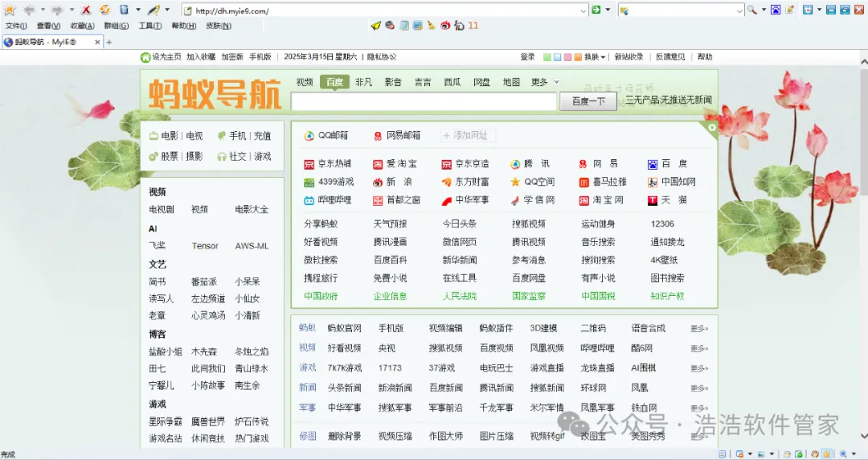Open the 工具(T) menu

pos(150,26)
